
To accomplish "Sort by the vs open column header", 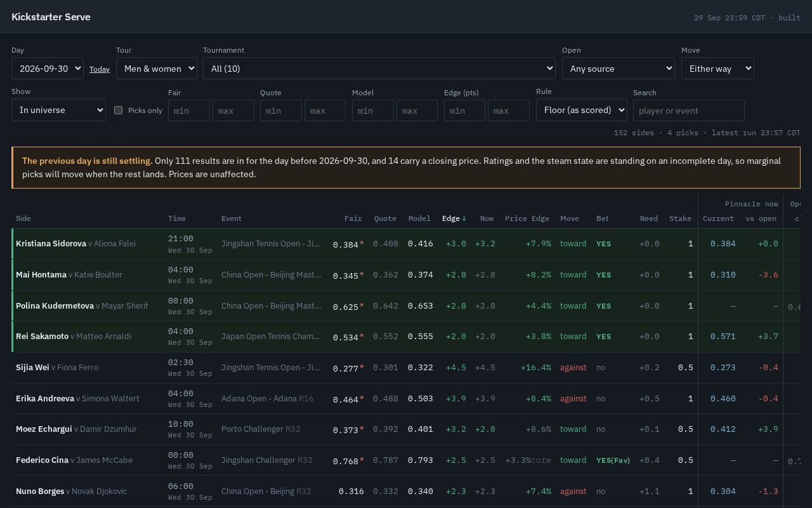I will pos(761,218).
